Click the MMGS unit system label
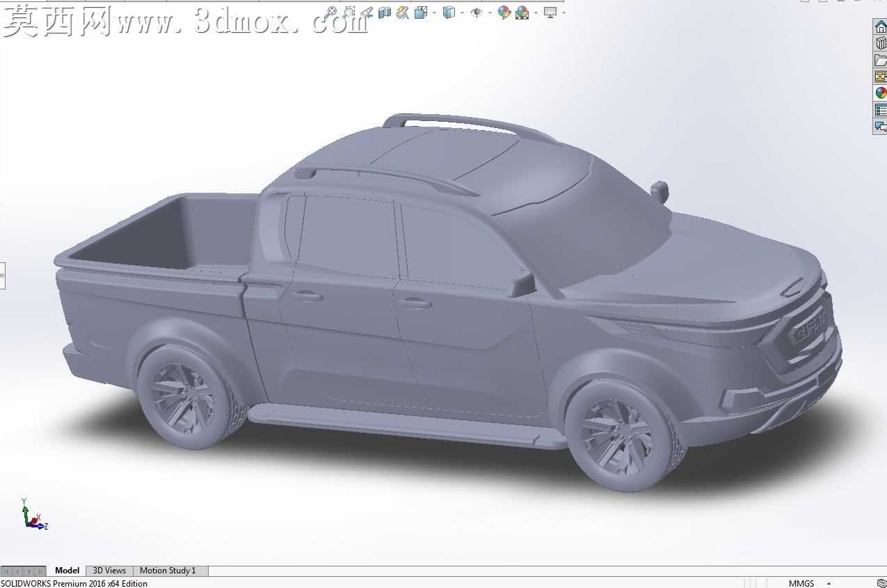This screenshot has height=588, width=887. [801, 583]
